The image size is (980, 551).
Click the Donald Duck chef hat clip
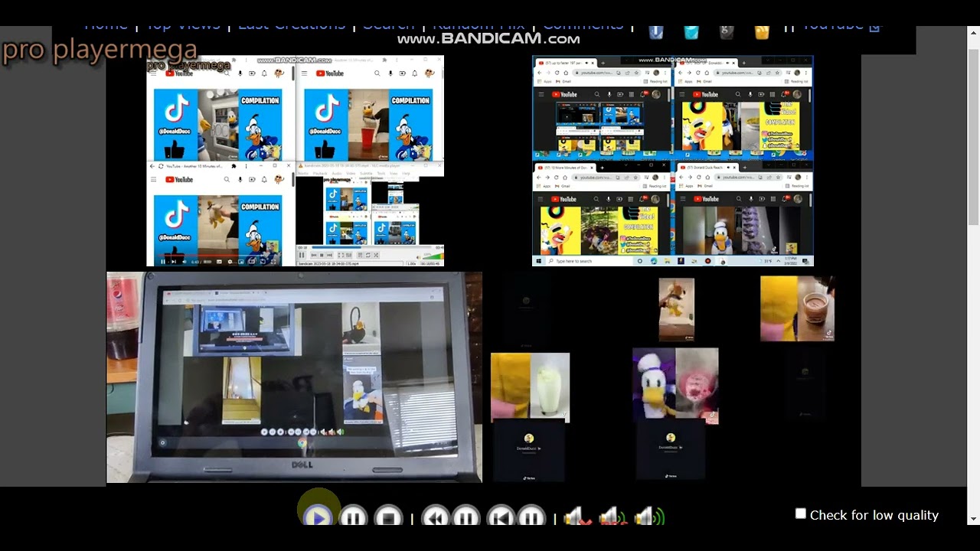coord(675,386)
